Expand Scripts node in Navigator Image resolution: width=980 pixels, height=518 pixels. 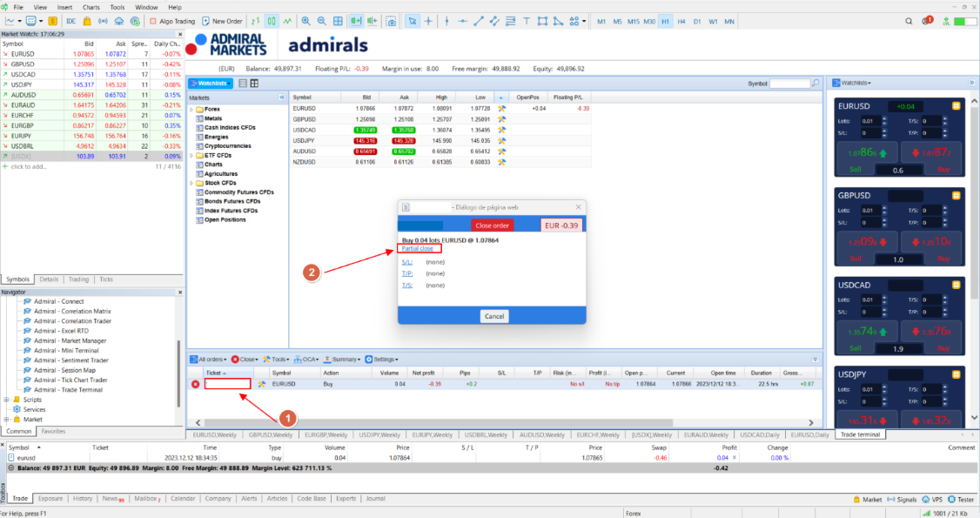click(7, 400)
